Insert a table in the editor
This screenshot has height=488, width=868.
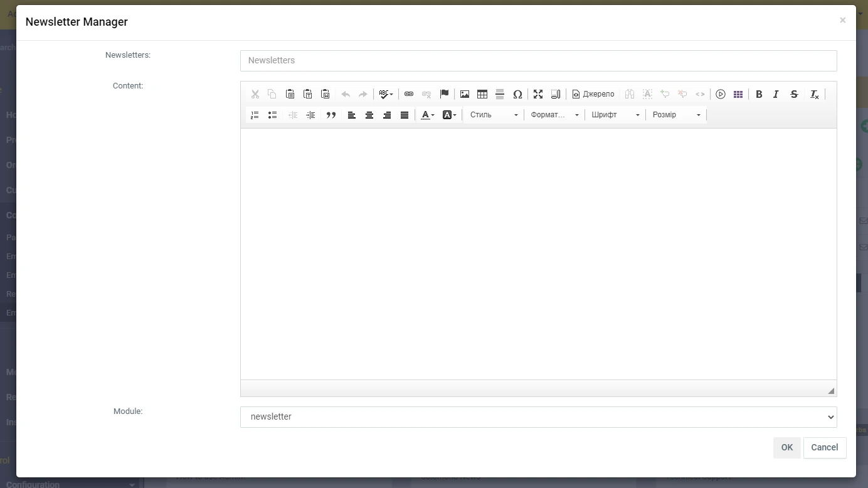(x=482, y=94)
